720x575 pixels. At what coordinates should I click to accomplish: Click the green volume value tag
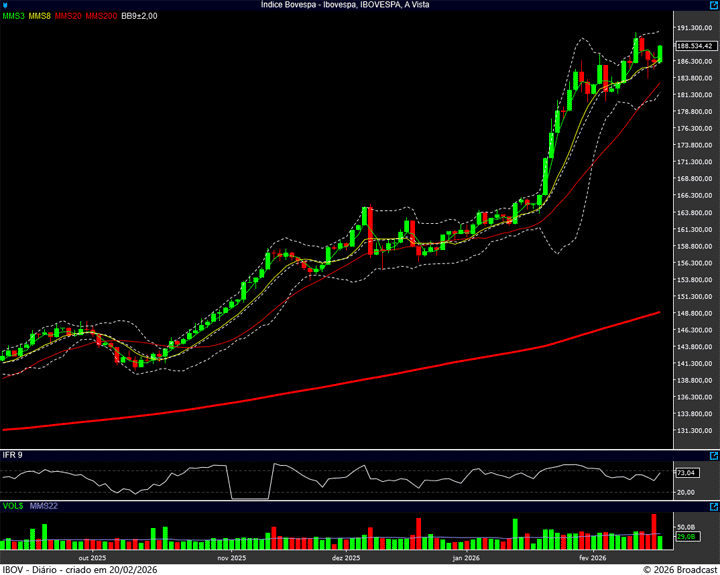[x=686, y=538]
